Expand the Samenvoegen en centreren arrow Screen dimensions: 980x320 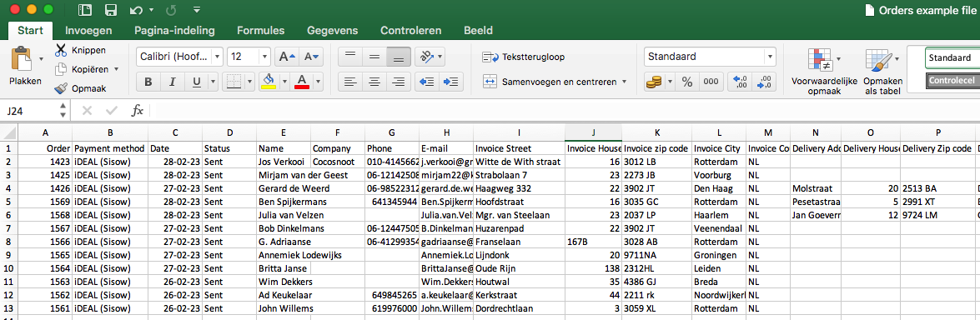point(624,82)
